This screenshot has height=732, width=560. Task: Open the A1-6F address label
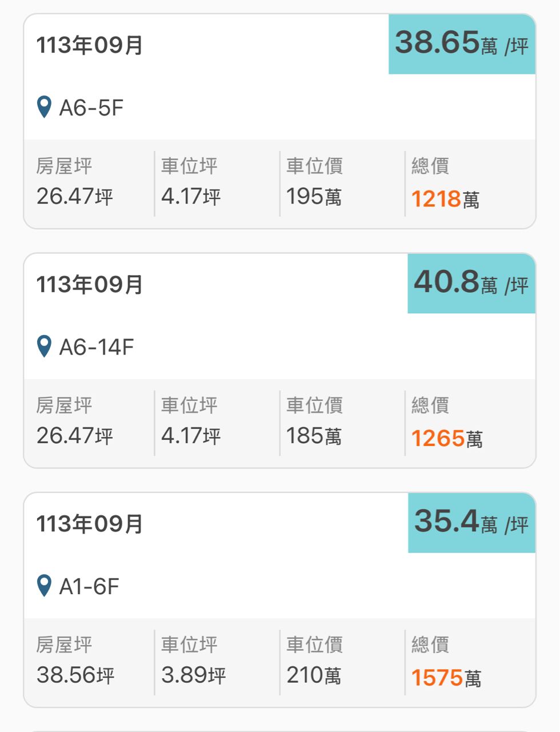pyautogui.click(x=89, y=586)
